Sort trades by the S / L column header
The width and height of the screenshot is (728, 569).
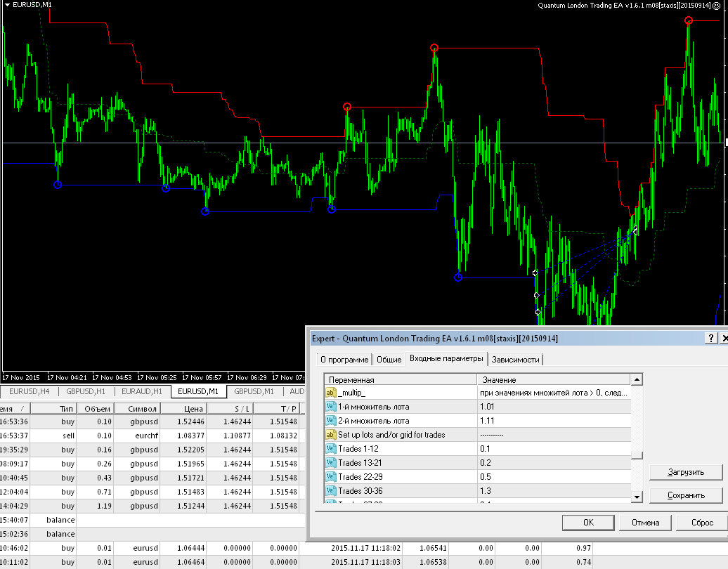pos(230,408)
